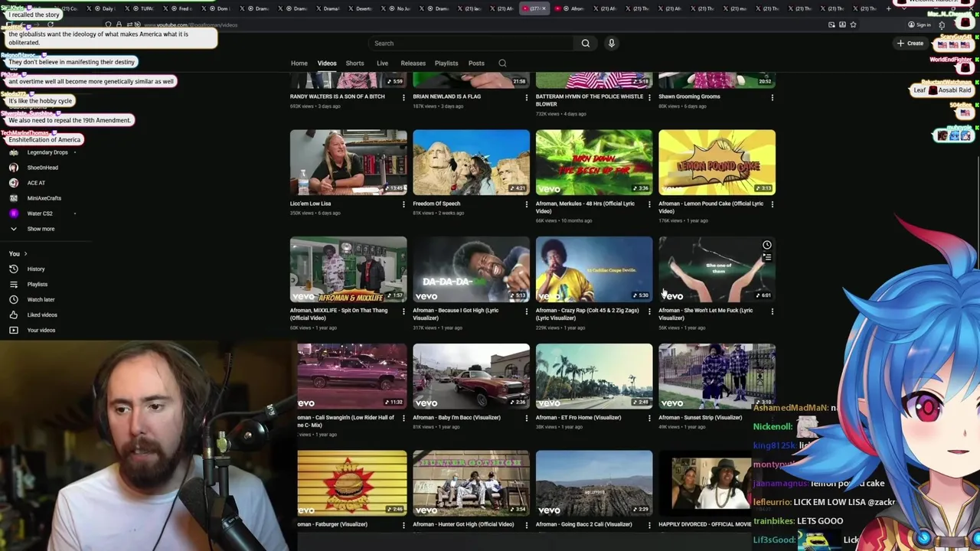The width and height of the screenshot is (980, 551).
Task: Open options for Because I Got High video
Action: [x=526, y=311]
